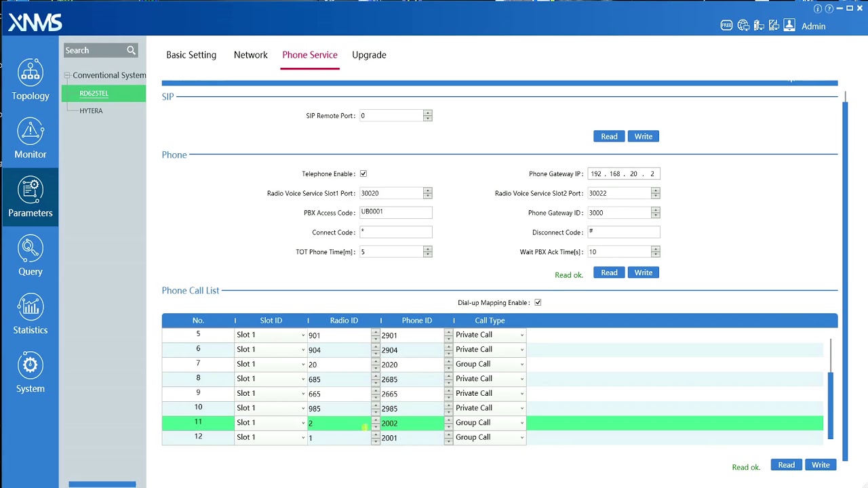Viewport: 868px width, 488px height.
Task: Open Slot ID dropdown in row 5
Action: coord(271,335)
